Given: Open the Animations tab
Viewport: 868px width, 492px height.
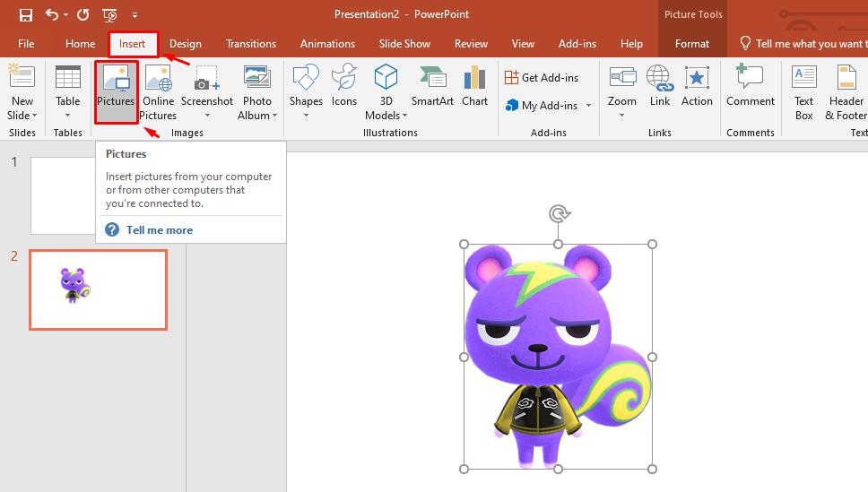Looking at the screenshot, I should tap(327, 44).
